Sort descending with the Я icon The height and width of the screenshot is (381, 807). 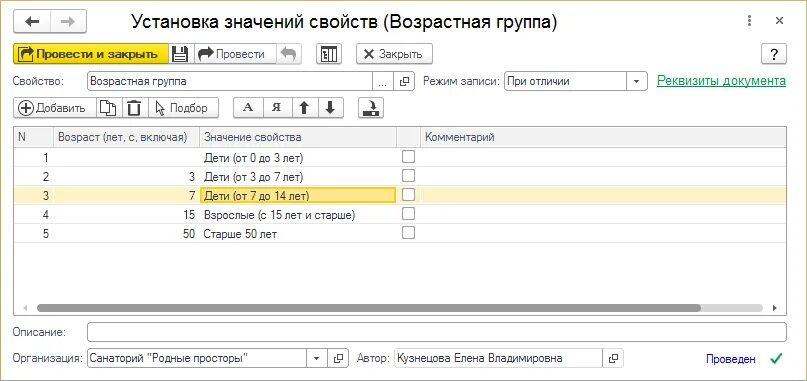click(x=277, y=108)
